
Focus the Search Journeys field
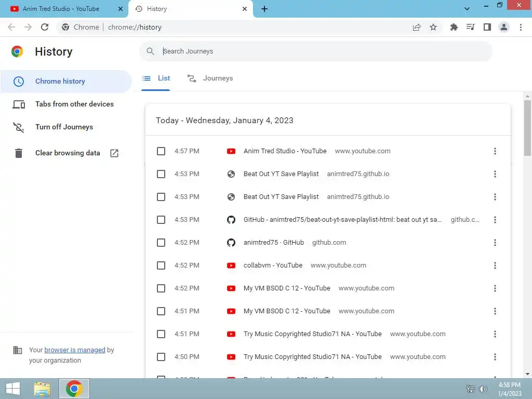pyautogui.click(x=315, y=51)
